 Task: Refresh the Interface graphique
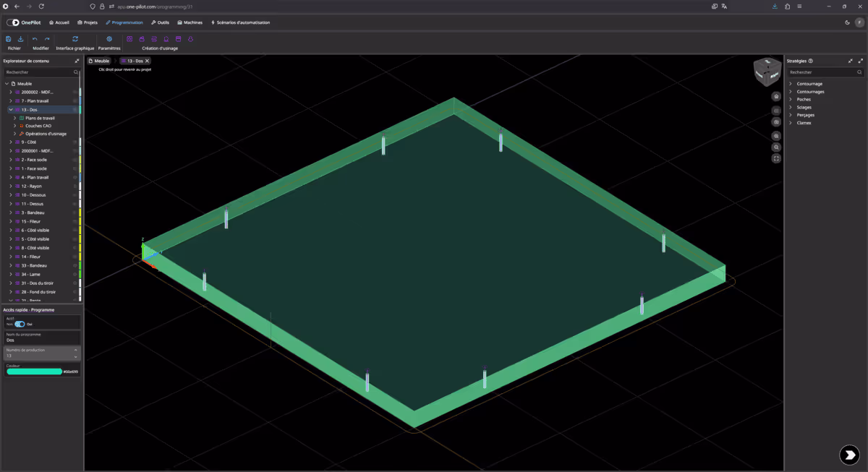(x=75, y=39)
